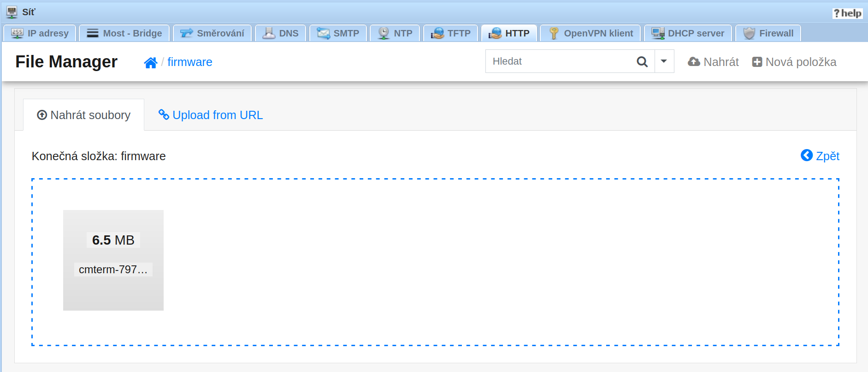868x372 pixels.
Task: Switch to Upload from URL tab
Action: point(211,115)
